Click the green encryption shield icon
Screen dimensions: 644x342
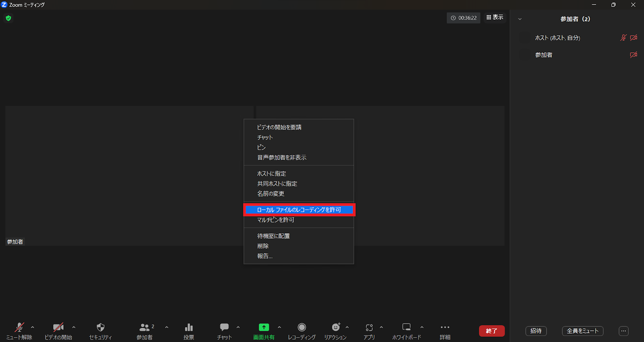(x=8, y=18)
